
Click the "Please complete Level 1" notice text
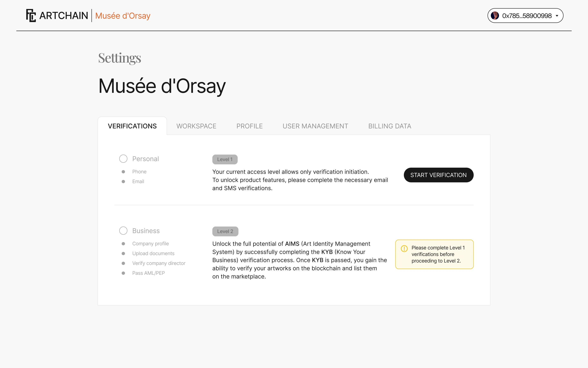(x=438, y=254)
